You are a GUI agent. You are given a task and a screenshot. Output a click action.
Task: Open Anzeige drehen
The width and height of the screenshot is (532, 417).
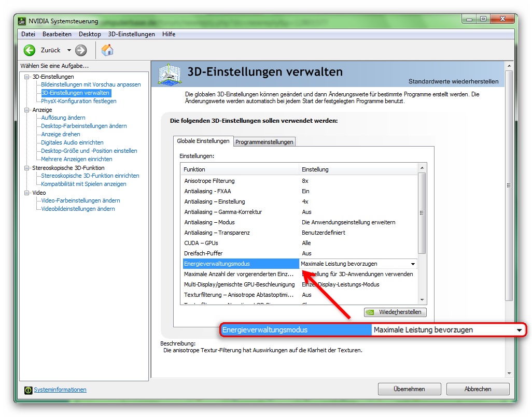coord(60,134)
